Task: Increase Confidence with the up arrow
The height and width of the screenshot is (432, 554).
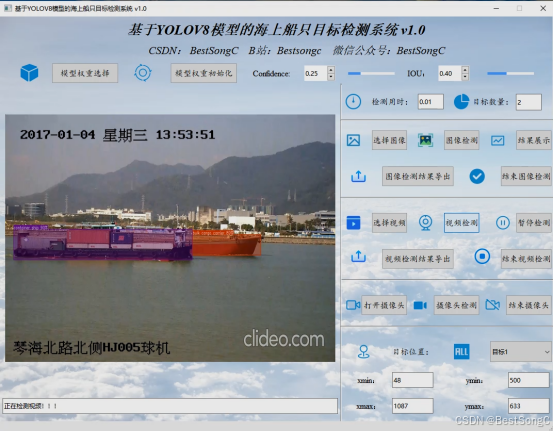Action: click(x=331, y=70)
